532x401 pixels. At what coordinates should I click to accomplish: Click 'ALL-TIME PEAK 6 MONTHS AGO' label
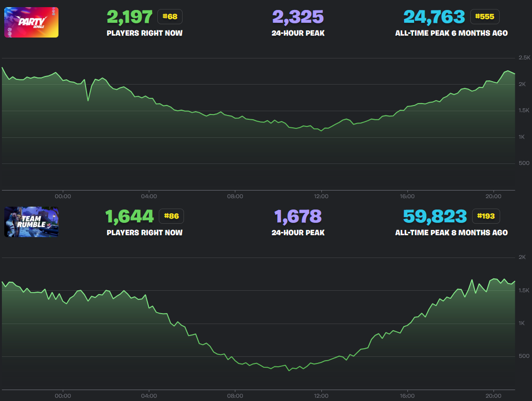click(x=451, y=33)
